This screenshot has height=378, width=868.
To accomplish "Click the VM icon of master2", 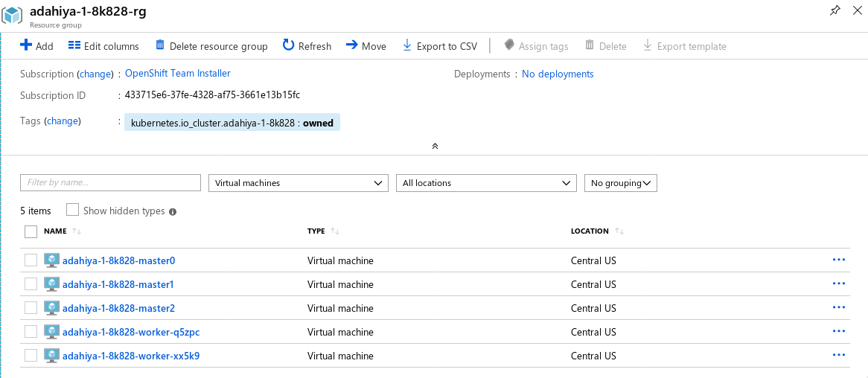I will (x=51, y=308).
